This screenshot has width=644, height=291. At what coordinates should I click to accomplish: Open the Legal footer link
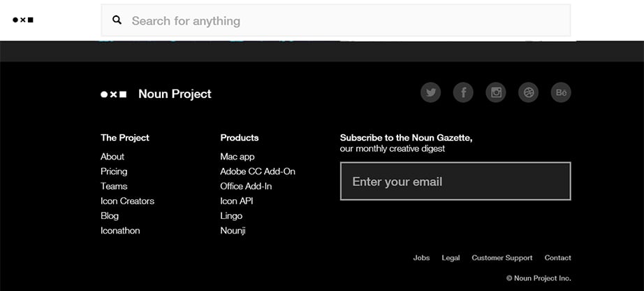click(x=451, y=257)
